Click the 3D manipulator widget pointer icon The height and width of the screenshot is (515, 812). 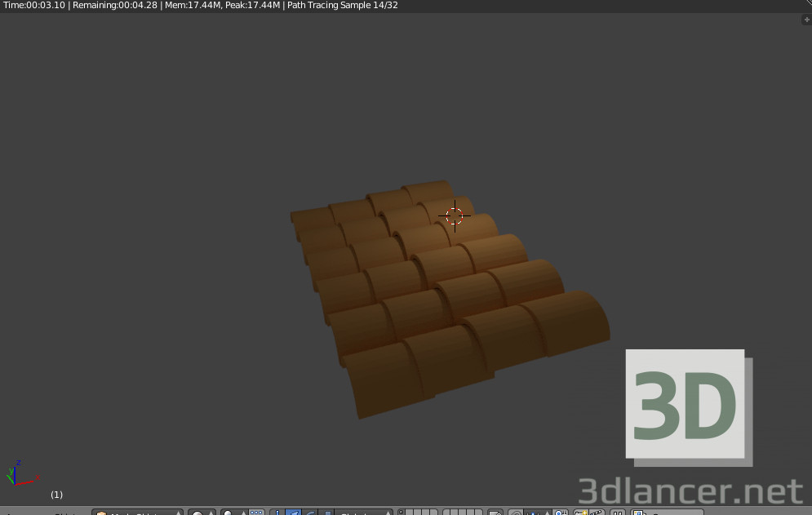tap(277, 513)
